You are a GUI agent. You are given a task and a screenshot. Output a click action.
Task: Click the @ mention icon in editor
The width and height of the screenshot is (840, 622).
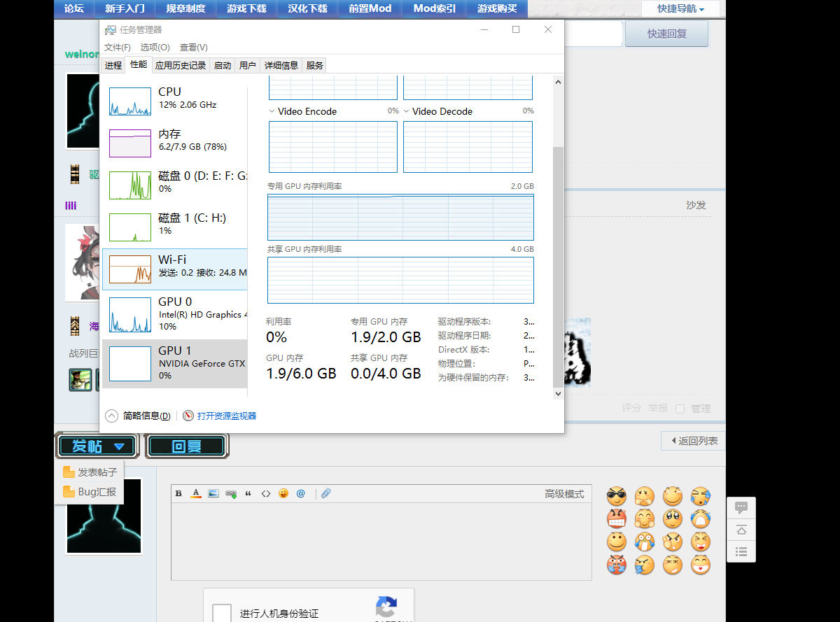301,493
